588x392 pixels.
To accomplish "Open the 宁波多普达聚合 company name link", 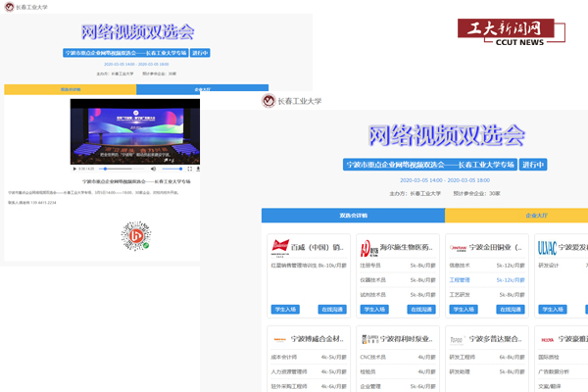I will pyautogui.click(x=495, y=339).
